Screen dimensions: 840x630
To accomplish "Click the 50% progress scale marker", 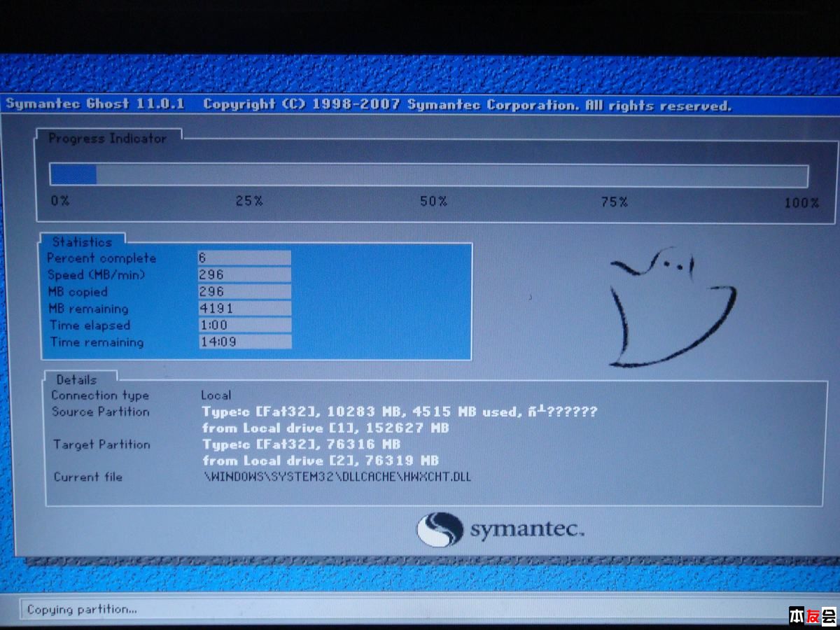I will (x=433, y=202).
